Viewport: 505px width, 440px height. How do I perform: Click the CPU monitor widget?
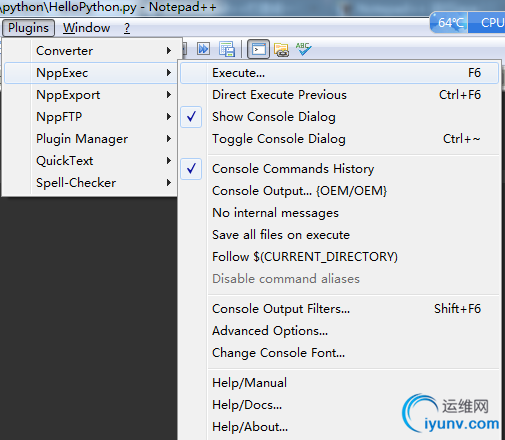pyautogui.click(x=487, y=23)
